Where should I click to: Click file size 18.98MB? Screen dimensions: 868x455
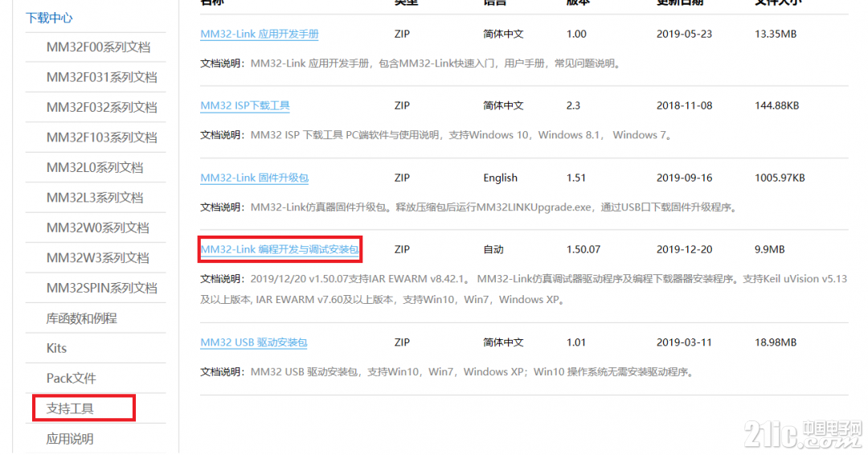coord(776,342)
